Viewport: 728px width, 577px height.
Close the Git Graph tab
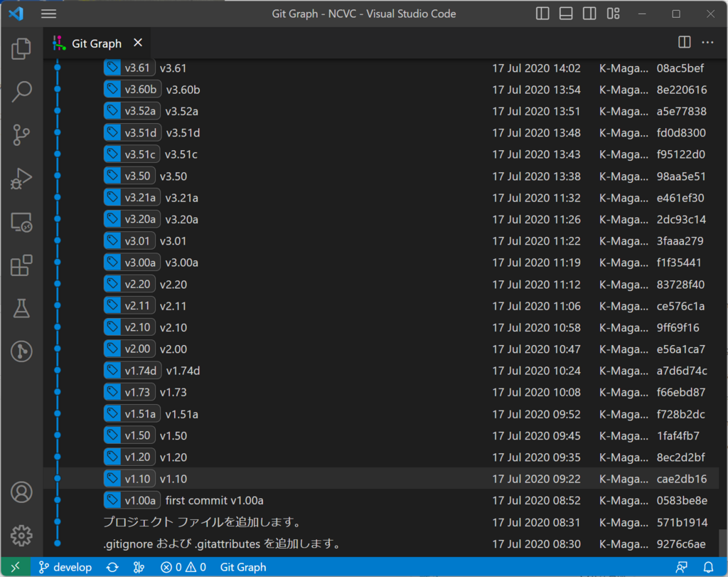point(138,43)
